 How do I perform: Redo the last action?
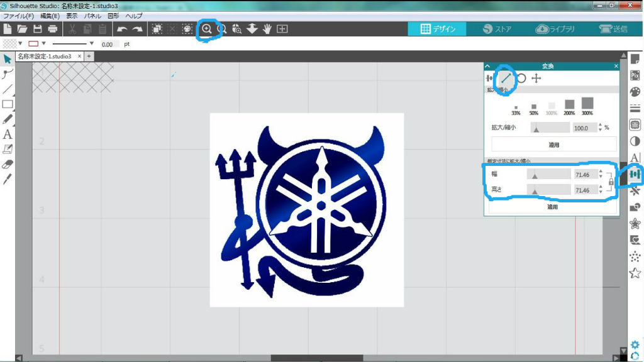tap(137, 29)
